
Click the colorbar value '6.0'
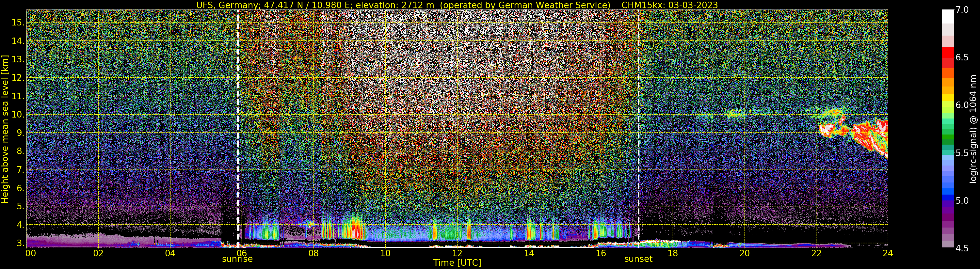[962, 105]
